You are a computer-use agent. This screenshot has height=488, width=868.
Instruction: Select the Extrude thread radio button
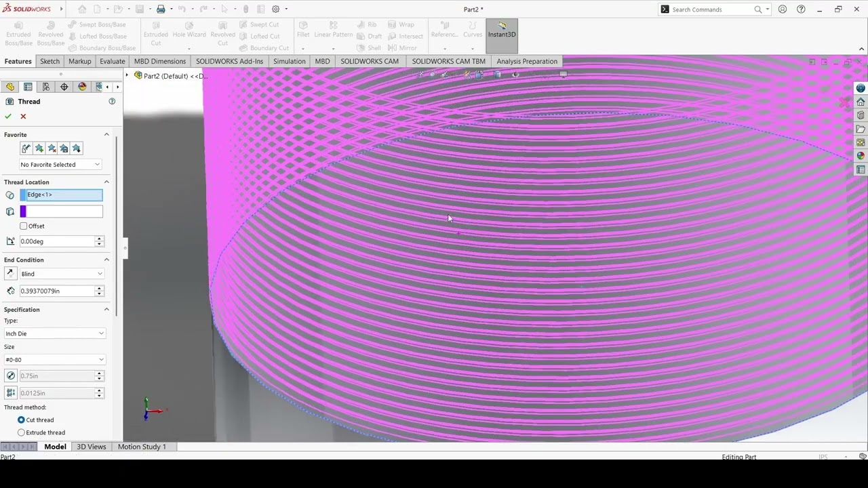tap(21, 432)
